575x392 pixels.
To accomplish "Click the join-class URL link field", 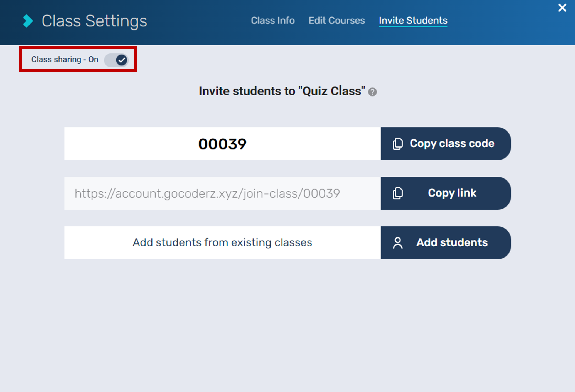I will tap(207, 193).
